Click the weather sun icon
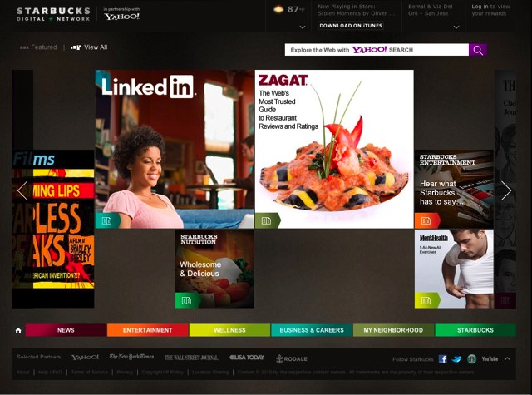 point(278,9)
